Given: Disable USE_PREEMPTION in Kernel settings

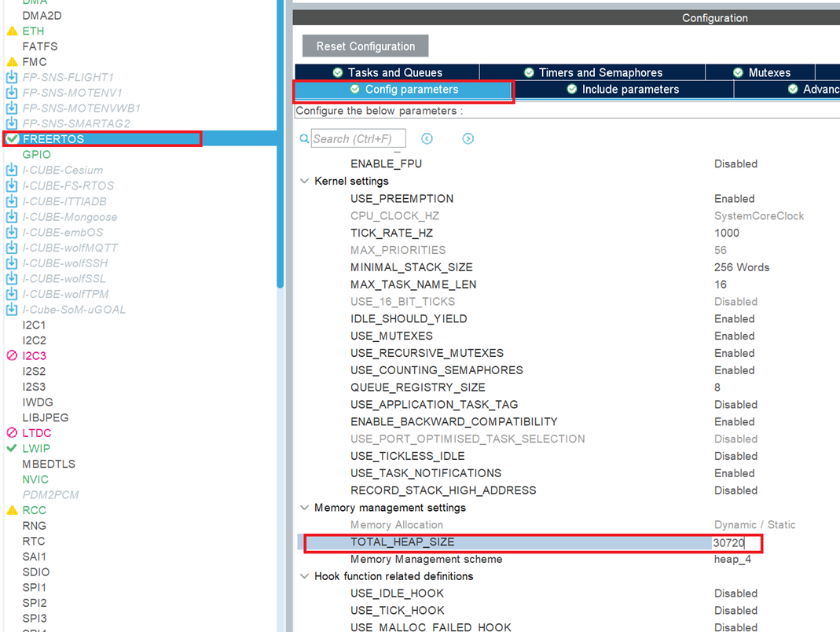Looking at the screenshot, I should pos(735,198).
